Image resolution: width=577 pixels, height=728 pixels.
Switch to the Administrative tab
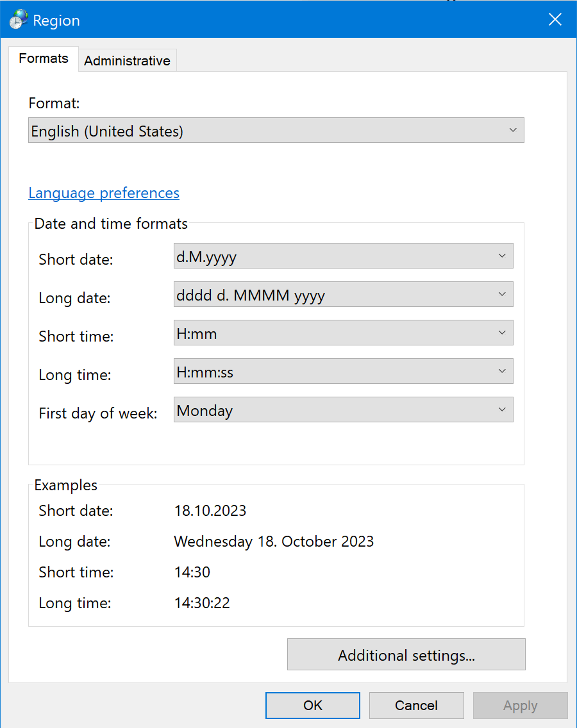[x=127, y=61]
